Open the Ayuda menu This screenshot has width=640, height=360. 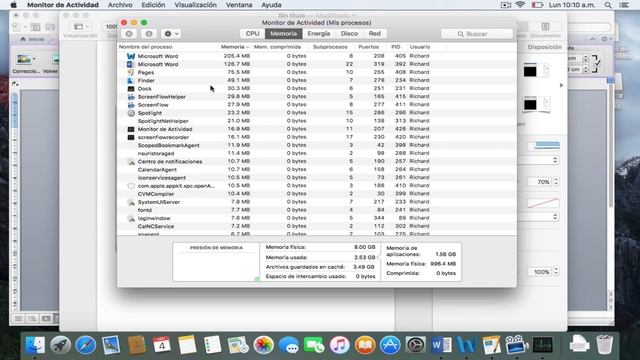point(271,5)
